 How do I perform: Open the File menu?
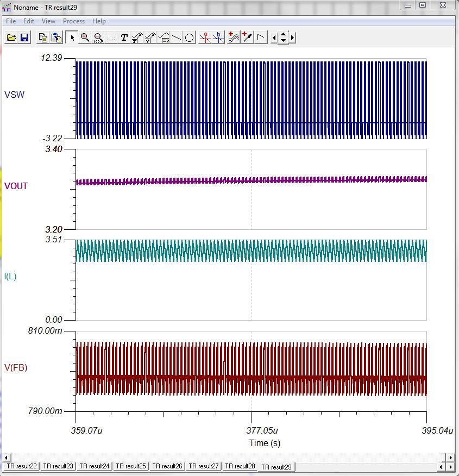coord(10,21)
